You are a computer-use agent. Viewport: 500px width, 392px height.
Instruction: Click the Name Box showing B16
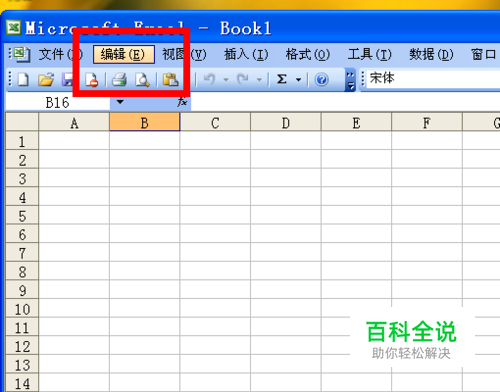click(58, 102)
